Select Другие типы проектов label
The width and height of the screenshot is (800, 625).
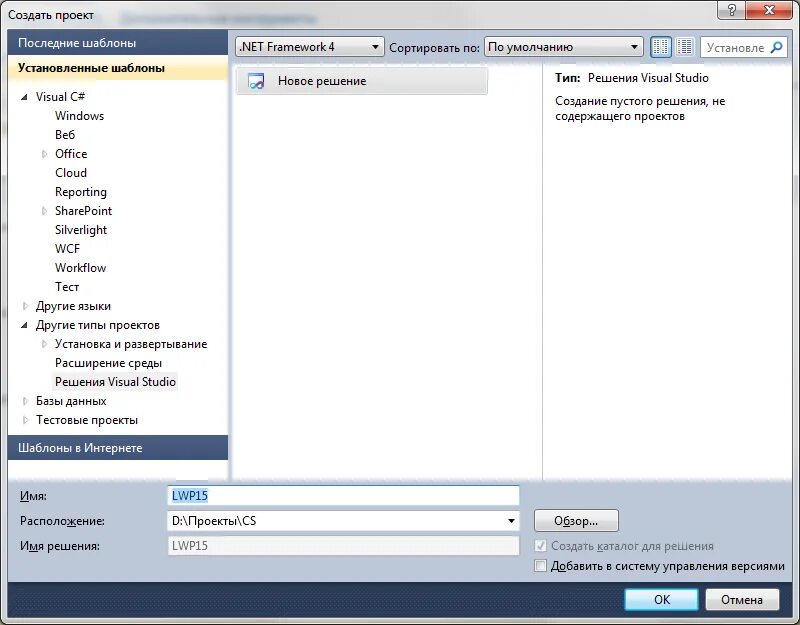coord(97,325)
